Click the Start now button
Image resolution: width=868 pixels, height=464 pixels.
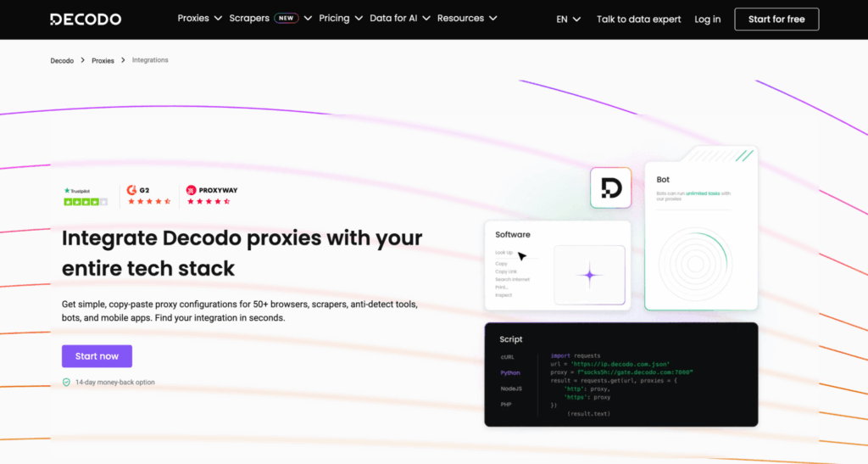[97, 356]
